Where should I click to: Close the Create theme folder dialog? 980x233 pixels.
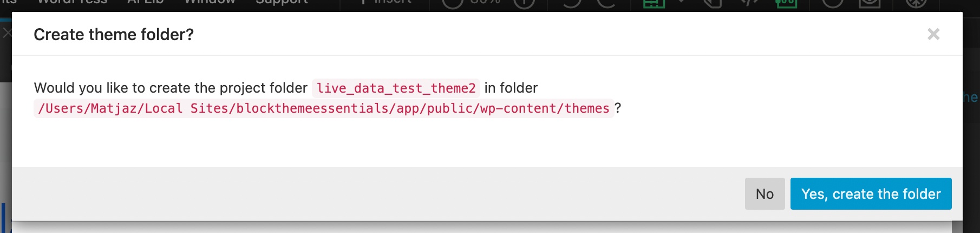point(933,34)
